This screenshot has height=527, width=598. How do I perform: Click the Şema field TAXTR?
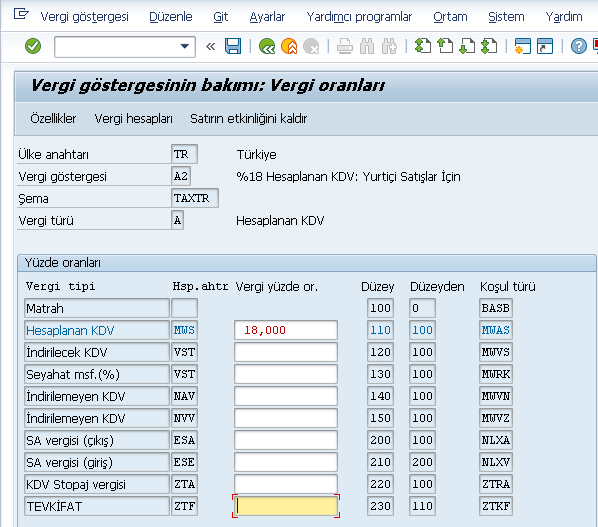click(195, 198)
